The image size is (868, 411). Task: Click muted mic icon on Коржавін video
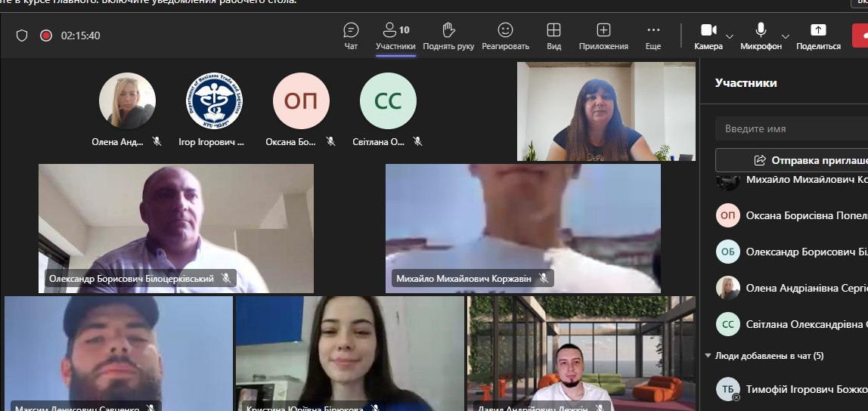click(544, 278)
